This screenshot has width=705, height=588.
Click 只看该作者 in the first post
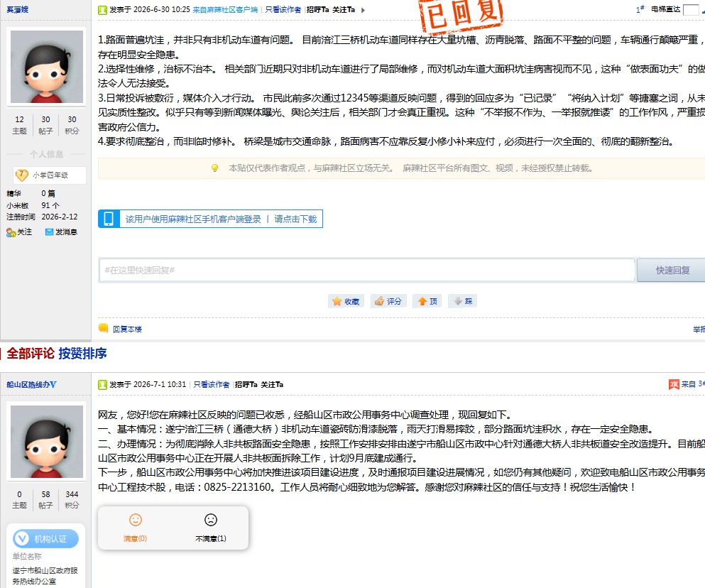(283, 10)
